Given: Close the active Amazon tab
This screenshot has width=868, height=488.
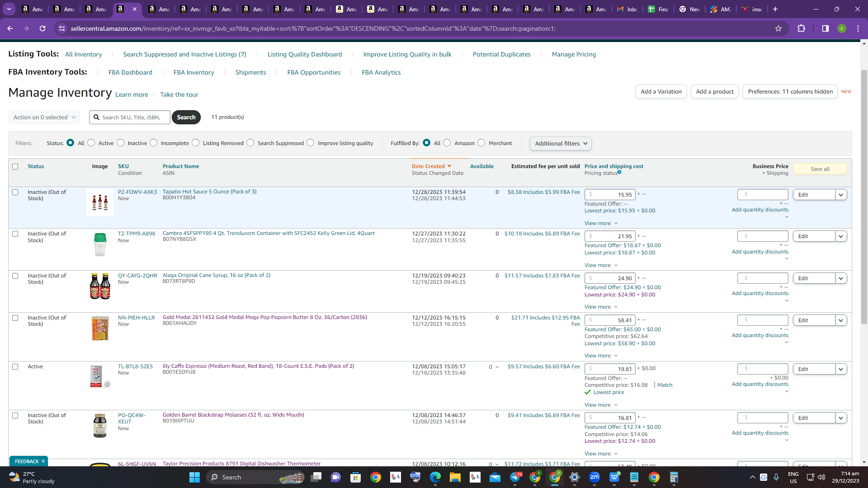Looking at the screenshot, I should 135,9.
